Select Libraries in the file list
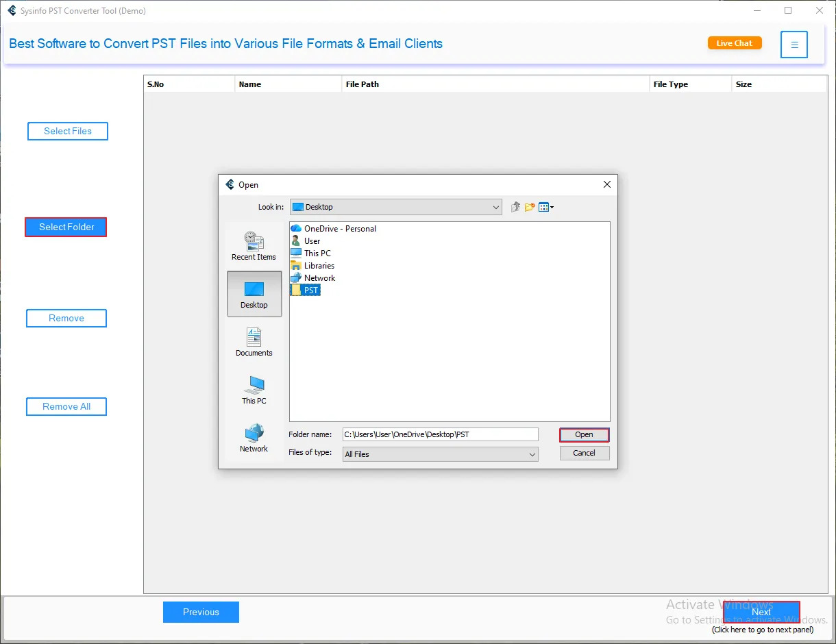 pos(313,266)
